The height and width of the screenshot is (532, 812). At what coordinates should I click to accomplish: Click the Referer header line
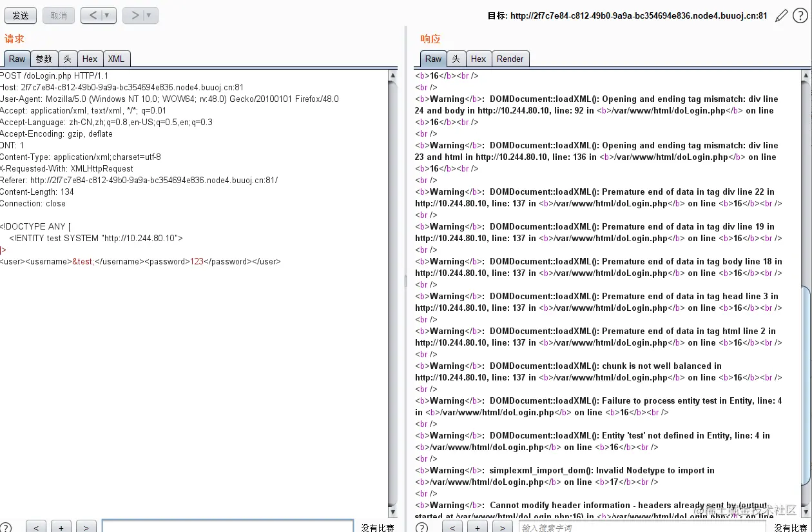139,180
